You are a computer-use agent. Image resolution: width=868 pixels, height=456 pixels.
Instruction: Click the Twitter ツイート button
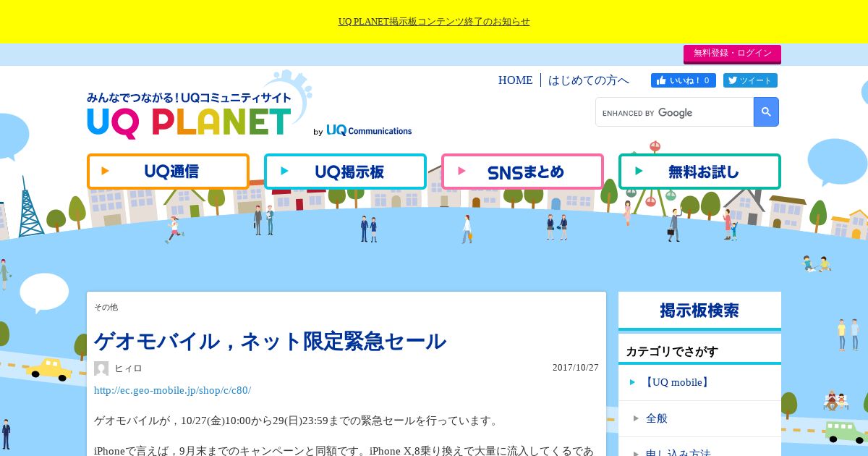pyautogui.click(x=750, y=80)
